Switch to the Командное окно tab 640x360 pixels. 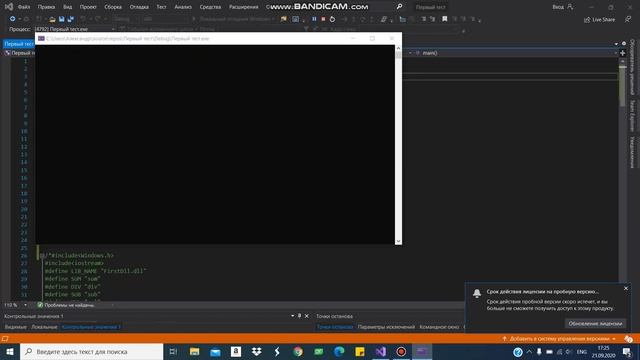[439, 327]
